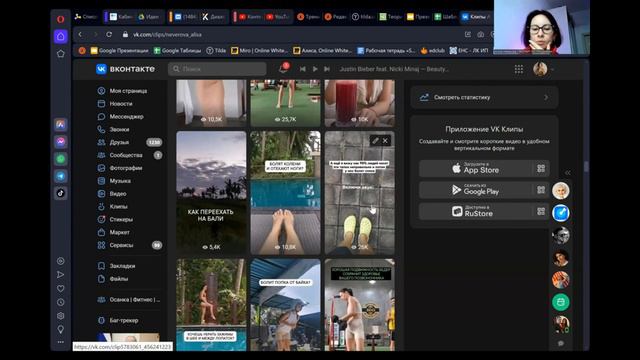Switch to the Клипы browser tab
The width and height of the screenshot is (640, 360).
pyautogui.click(x=476, y=17)
